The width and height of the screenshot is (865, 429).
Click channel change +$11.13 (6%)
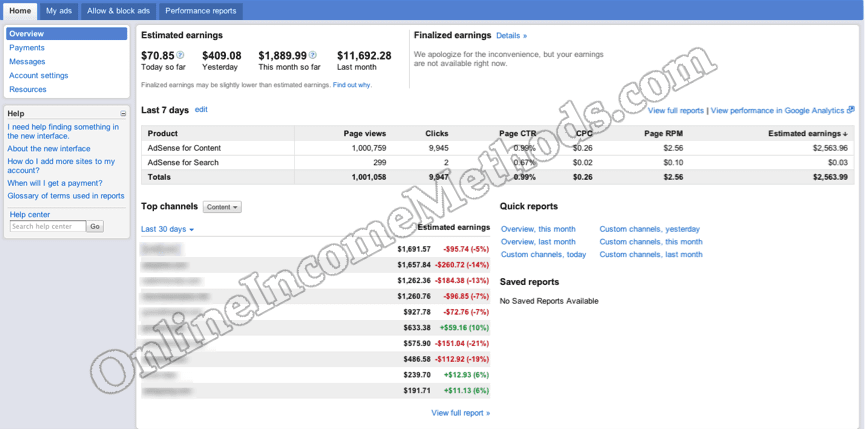click(466, 391)
